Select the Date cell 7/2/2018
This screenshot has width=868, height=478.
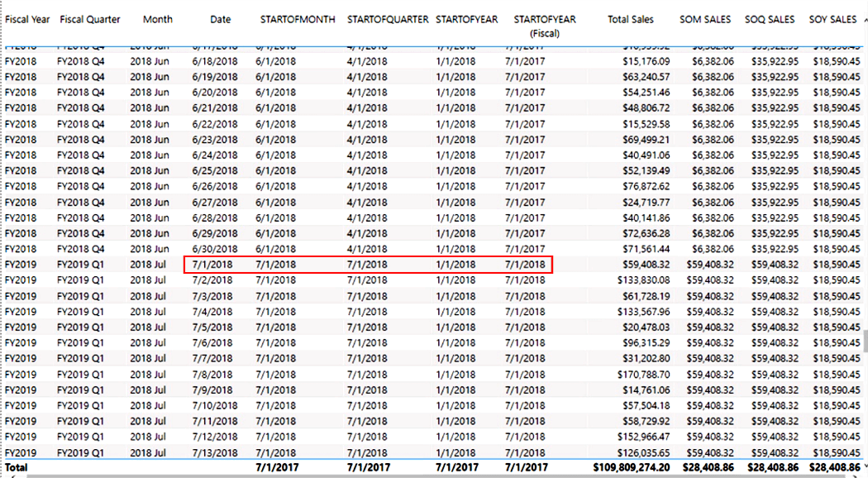click(212, 280)
